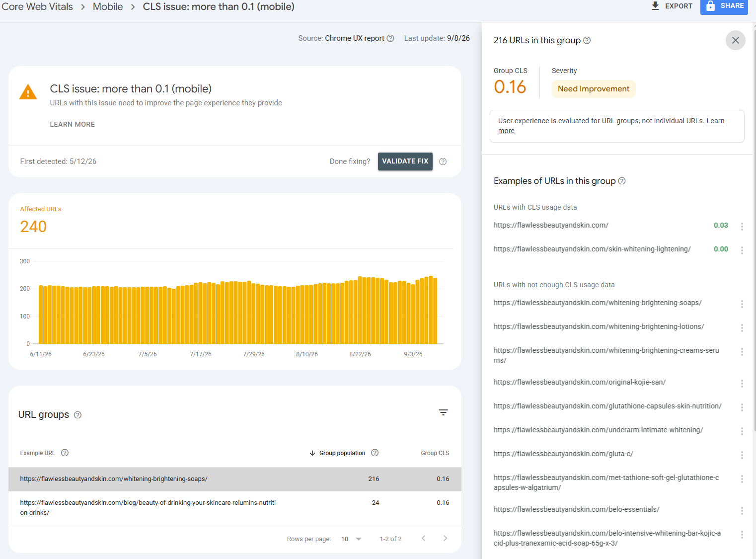Go to Core Web Vitals breadcrumb
The height and width of the screenshot is (559, 756).
pos(37,6)
